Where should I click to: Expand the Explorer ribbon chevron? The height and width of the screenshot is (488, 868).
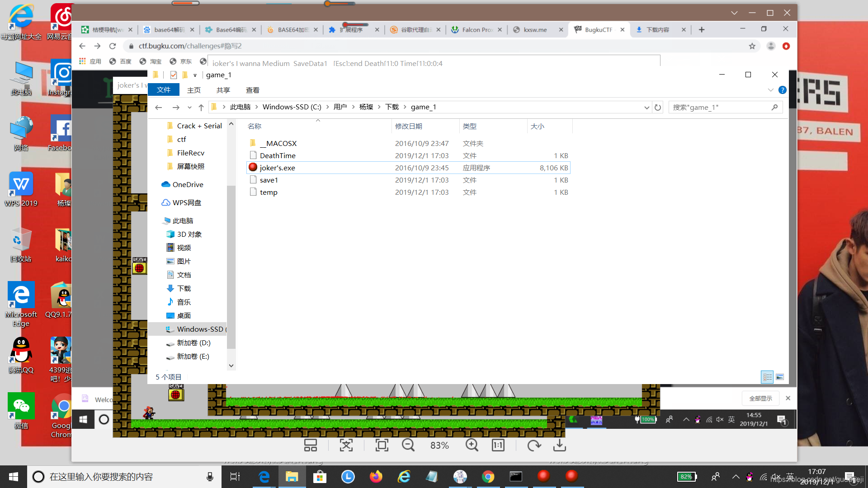click(x=770, y=90)
